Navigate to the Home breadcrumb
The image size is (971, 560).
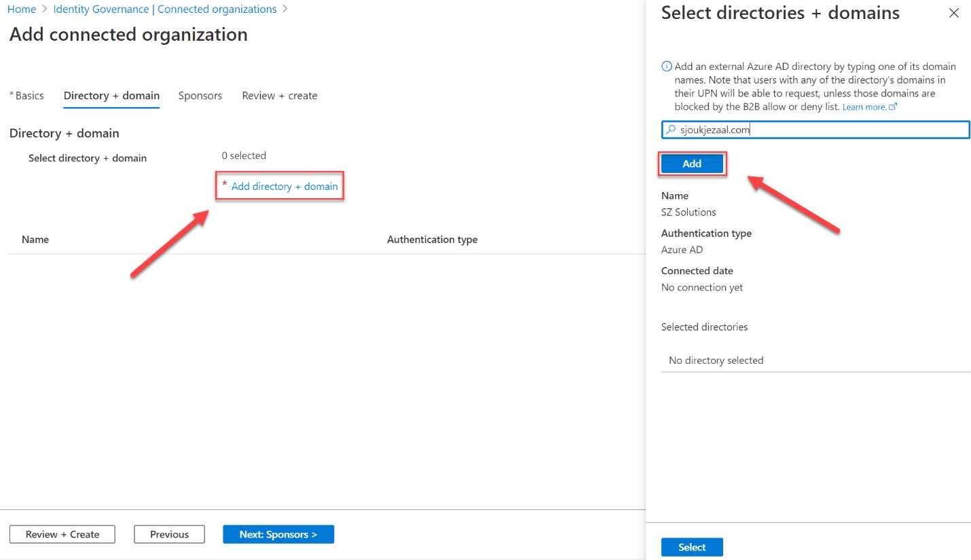(22, 10)
